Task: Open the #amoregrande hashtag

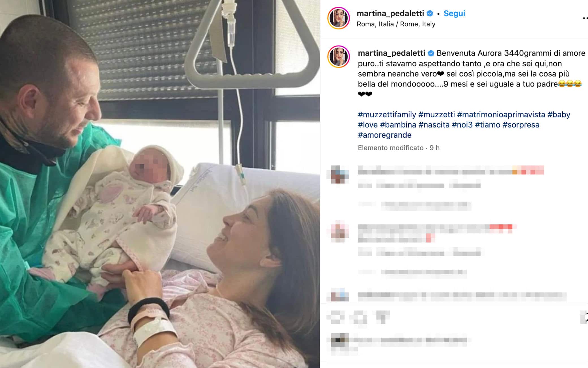Action: (384, 135)
